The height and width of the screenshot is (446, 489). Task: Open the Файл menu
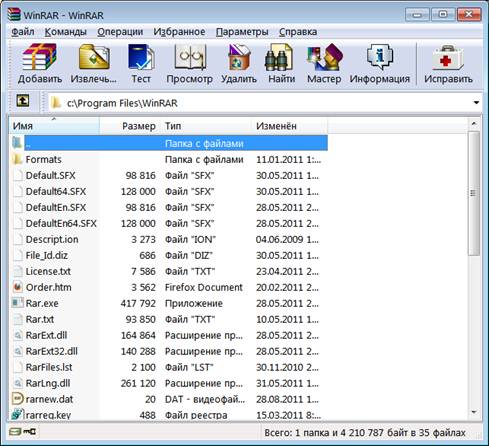point(23,32)
